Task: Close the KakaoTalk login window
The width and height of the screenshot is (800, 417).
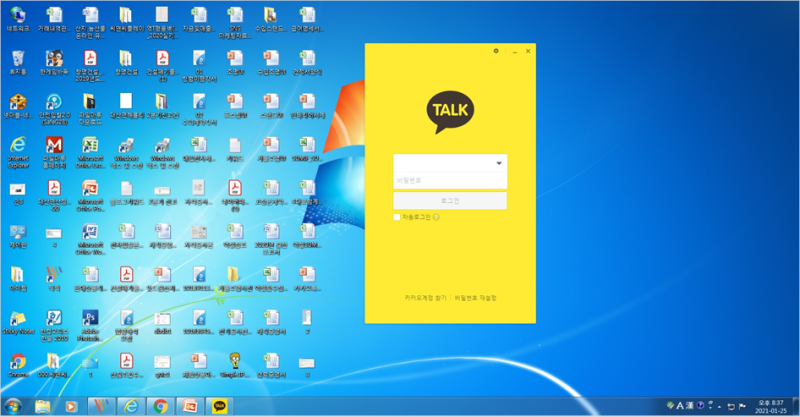Action: (x=528, y=51)
